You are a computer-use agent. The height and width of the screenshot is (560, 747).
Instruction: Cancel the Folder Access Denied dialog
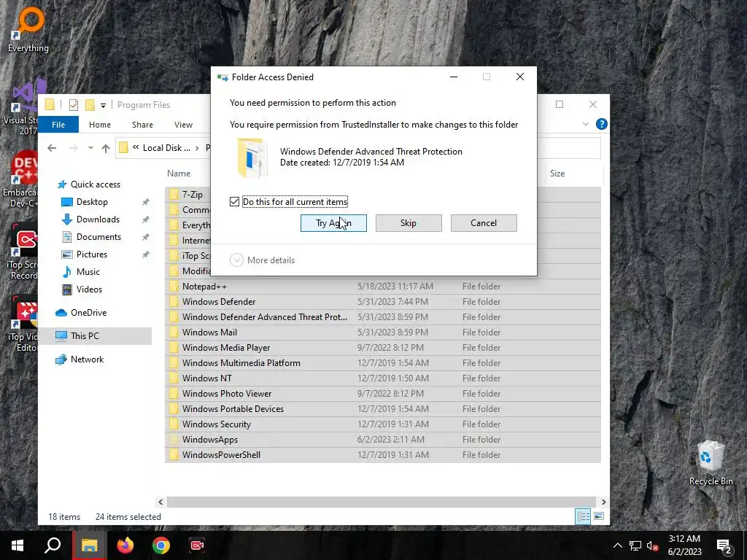coord(484,223)
